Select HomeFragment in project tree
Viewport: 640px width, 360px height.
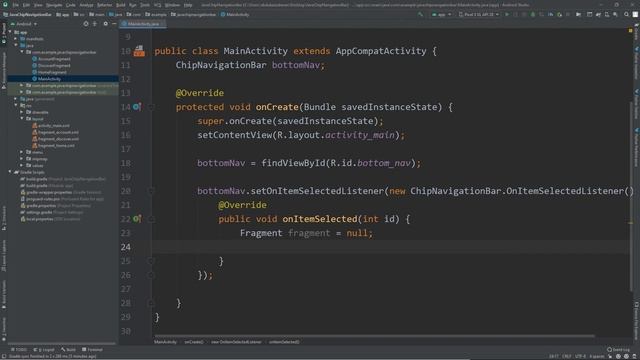[49, 72]
